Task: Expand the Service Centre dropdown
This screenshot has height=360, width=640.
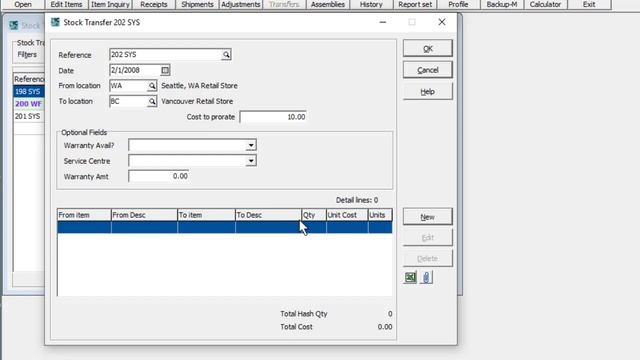Action: click(251, 161)
